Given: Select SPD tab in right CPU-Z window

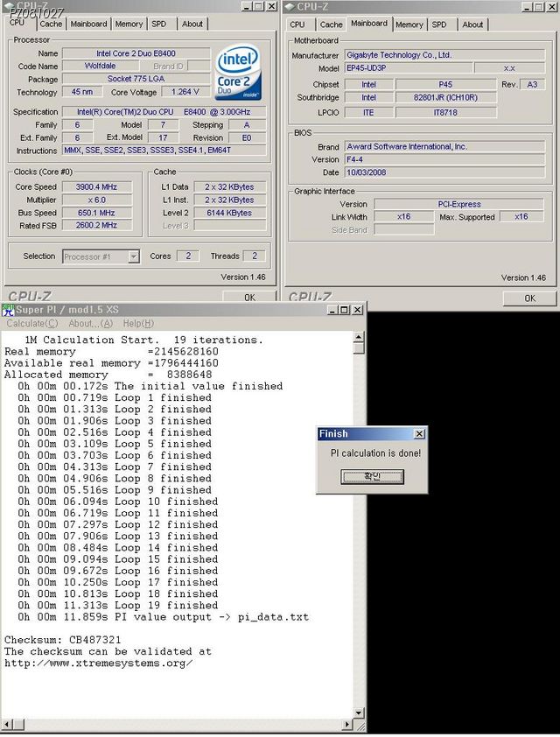Looking at the screenshot, I should click(x=439, y=25).
